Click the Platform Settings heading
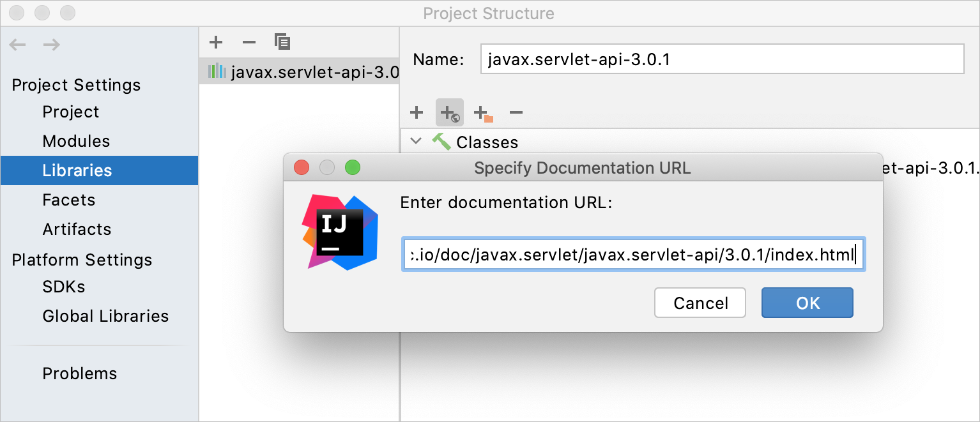The height and width of the screenshot is (422, 980). pos(82,260)
